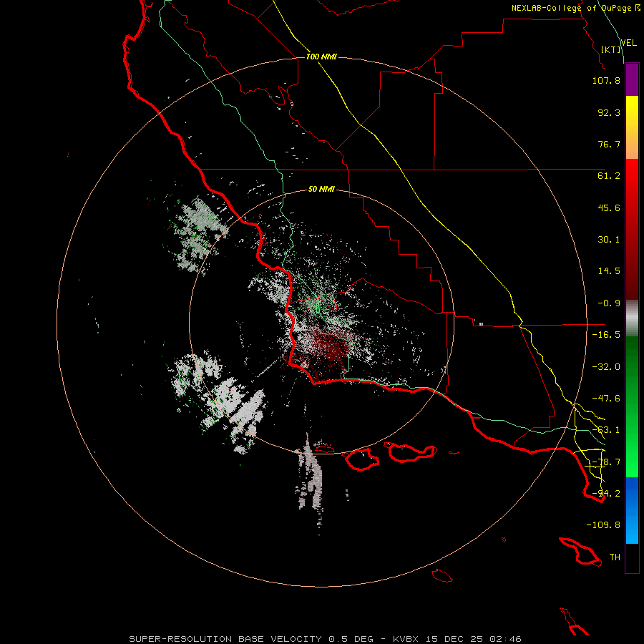This screenshot has height=644, width=644.
Task: Click the [KT] units label
Action: [x=611, y=49]
